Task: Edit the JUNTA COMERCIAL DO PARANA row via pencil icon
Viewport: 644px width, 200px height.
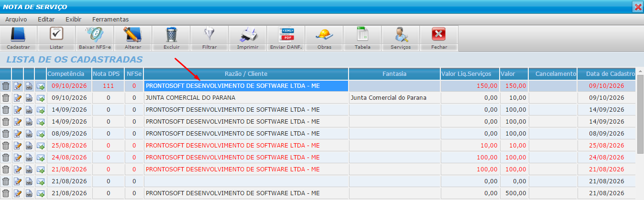Action: pyautogui.click(x=18, y=98)
